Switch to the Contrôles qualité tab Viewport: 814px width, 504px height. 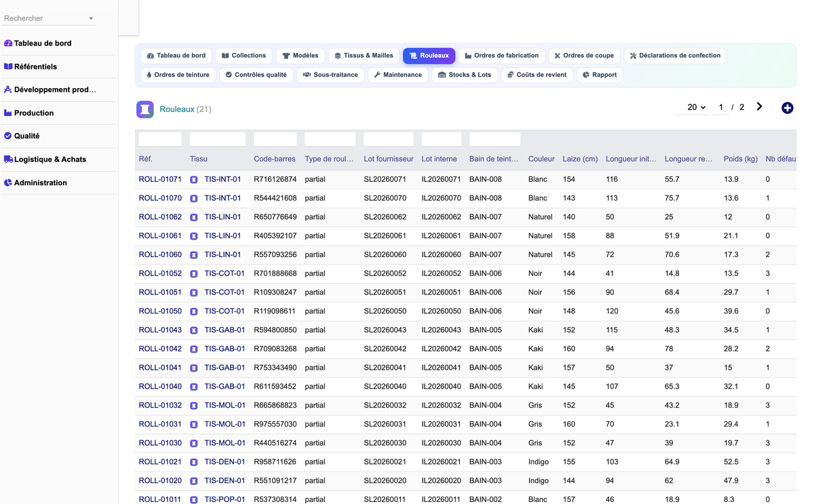[x=256, y=75]
